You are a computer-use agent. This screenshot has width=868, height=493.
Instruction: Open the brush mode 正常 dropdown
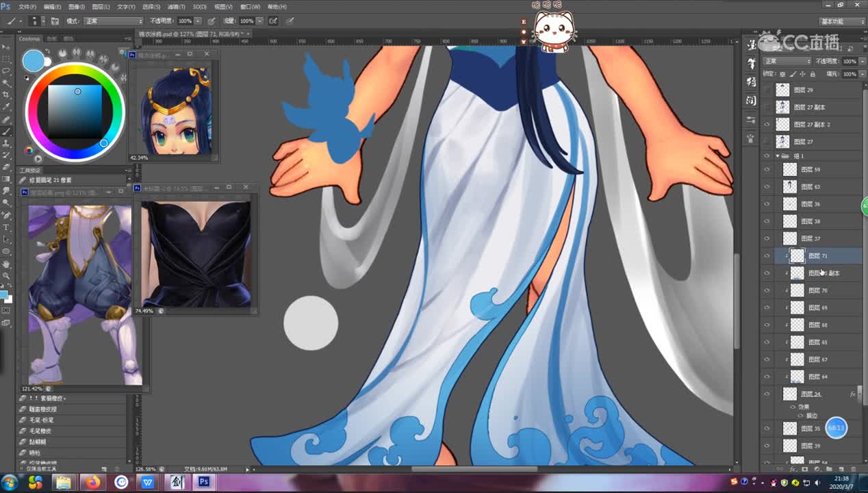(113, 21)
